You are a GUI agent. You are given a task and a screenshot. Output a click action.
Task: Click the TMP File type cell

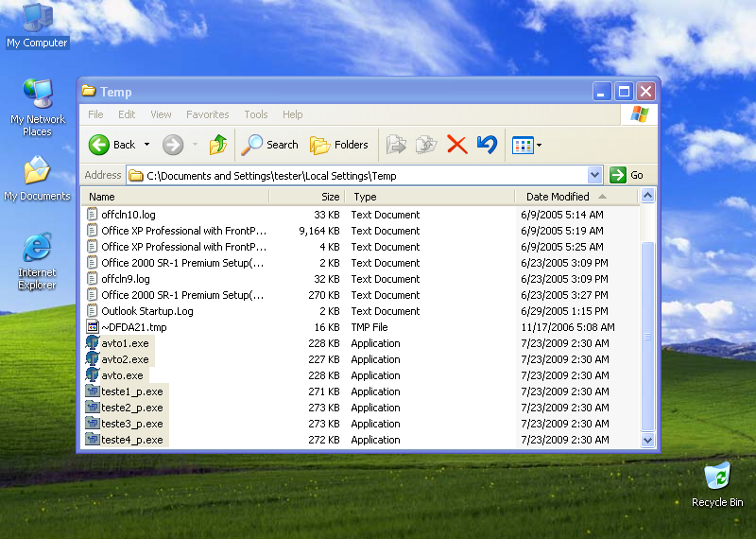369,327
